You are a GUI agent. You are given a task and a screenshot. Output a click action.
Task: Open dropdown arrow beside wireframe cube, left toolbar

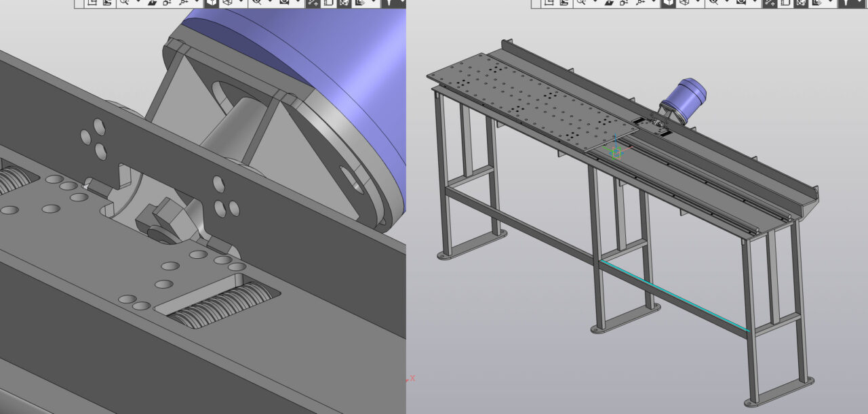pyautogui.click(x=241, y=2)
